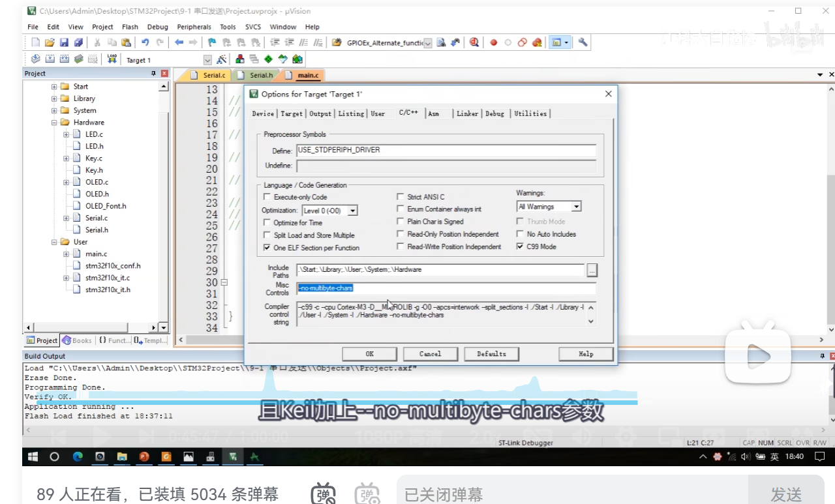Open the Configuration wrench icon
This screenshot has width=835, height=504.
pos(583,42)
